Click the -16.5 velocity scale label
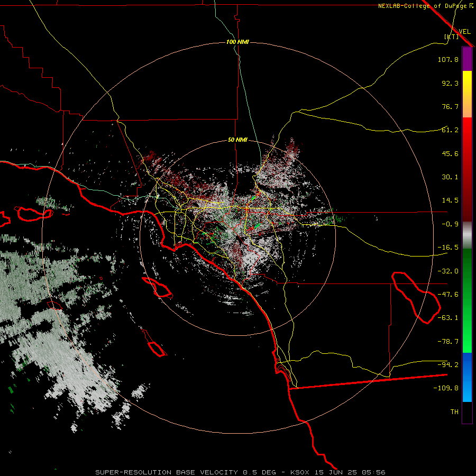The height and width of the screenshot is (476, 476). pyautogui.click(x=448, y=248)
